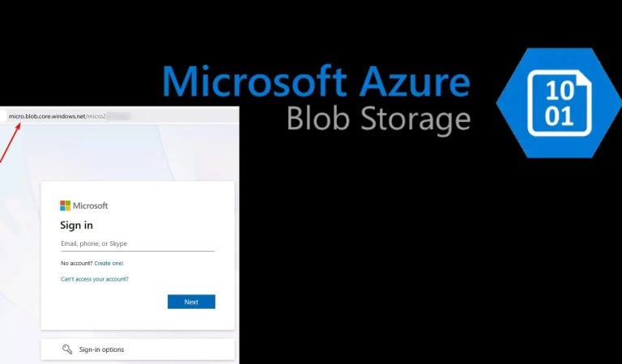622x364 pixels.
Task: Open the Sign-in options text button
Action: click(101, 349)
